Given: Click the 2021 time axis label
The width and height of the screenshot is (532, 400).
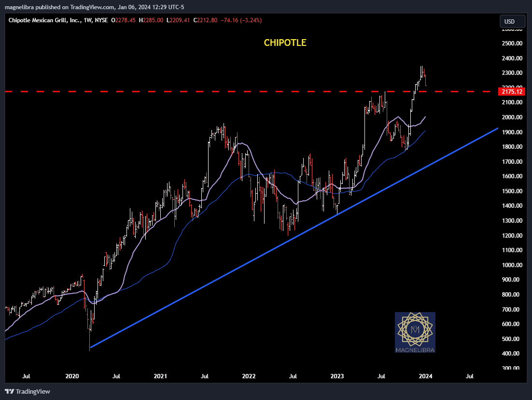Looking at the screenshot, I should 160,376.
